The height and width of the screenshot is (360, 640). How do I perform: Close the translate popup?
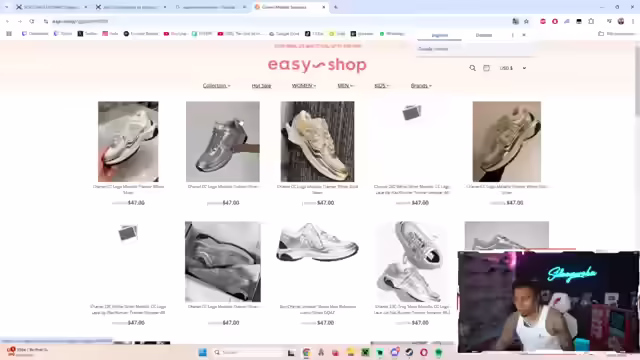524,35
